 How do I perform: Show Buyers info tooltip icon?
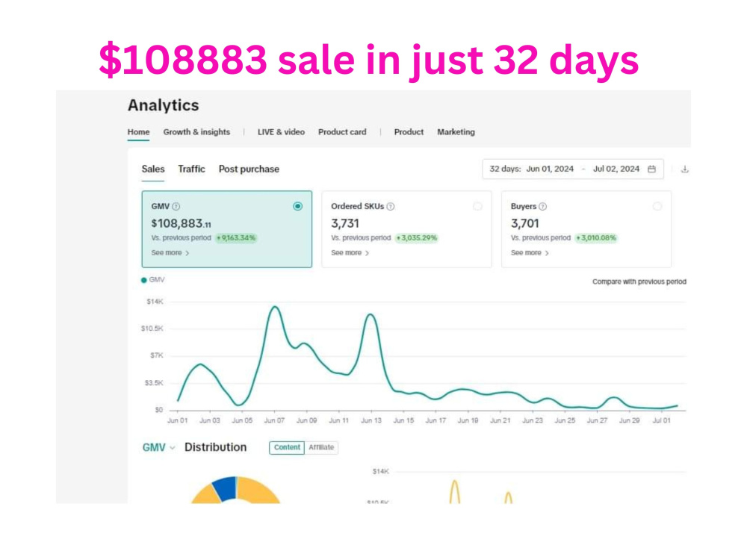(x=542, y=206)
